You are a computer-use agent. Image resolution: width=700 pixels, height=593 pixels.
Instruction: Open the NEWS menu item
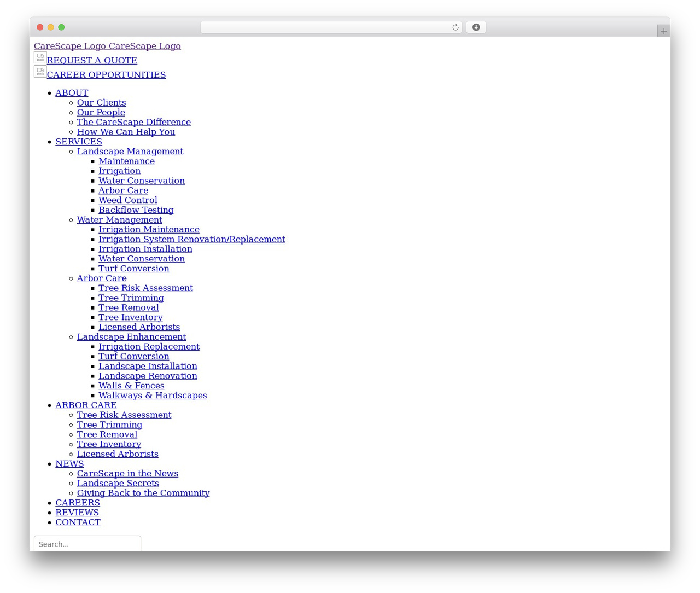tap(69, 464)
